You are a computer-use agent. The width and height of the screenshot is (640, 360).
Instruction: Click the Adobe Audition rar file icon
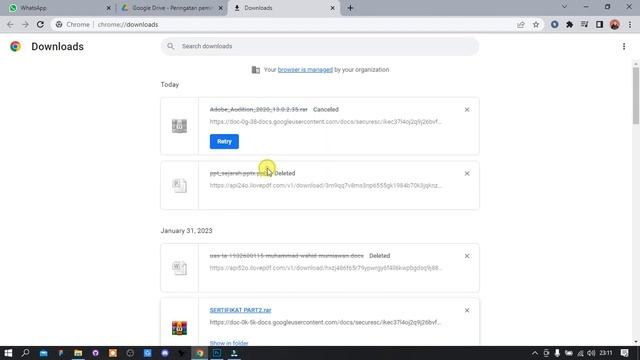pyautogui.click(x=179, y=126)
